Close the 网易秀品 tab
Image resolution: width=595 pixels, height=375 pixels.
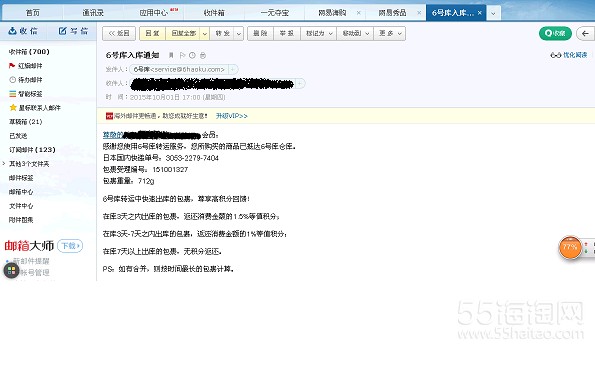[419, 13]
